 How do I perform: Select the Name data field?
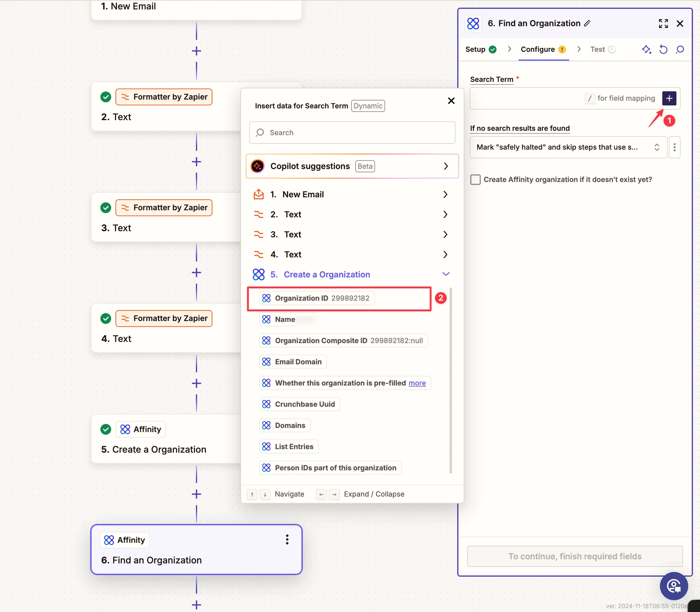click(288, 319)
